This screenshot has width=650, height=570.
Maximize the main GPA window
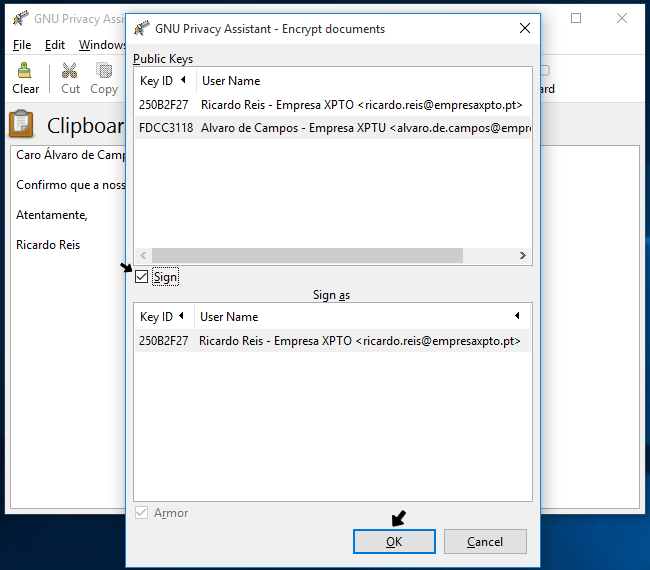pyautogui.click(x=576, y=18)
